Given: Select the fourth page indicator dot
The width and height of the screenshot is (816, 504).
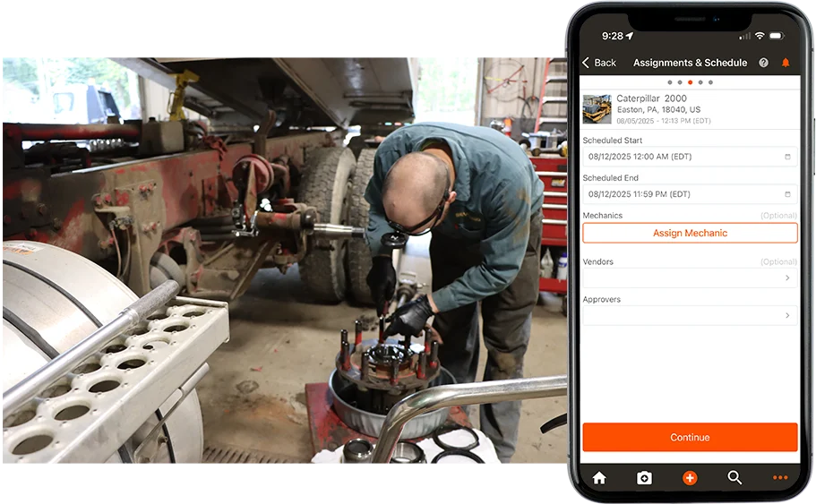Looking at the screenshot, I should coord(700,82).
